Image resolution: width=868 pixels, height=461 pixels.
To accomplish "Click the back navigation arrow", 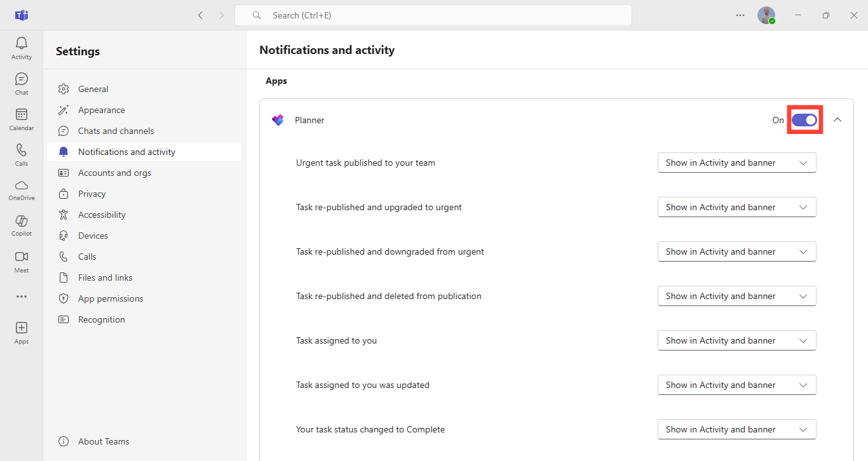I will [x=201, y=15].
